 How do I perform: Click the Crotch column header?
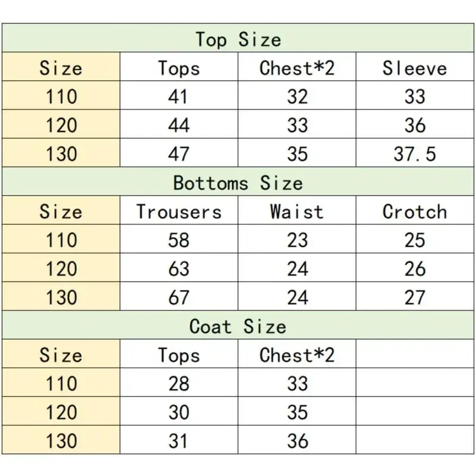pyautogui.click(x=415, y=212)
